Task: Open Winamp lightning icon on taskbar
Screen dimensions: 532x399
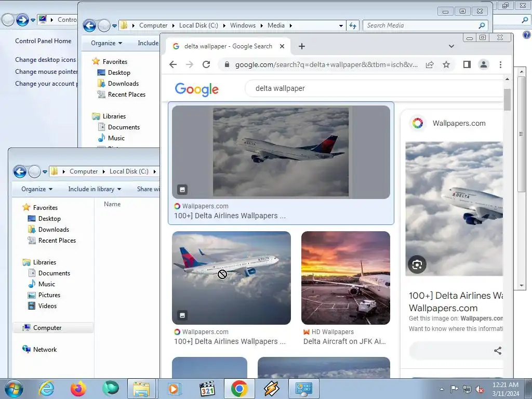Action: (x=271, y=389)
